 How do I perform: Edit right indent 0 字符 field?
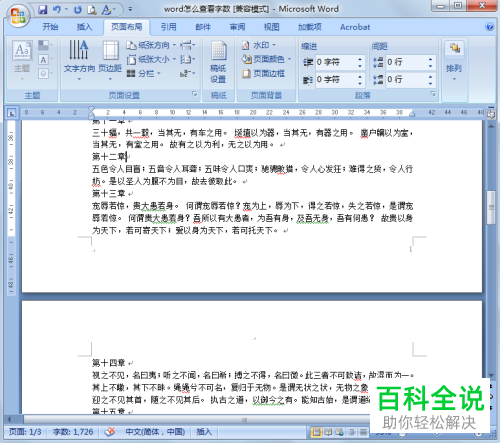(335, 80)
